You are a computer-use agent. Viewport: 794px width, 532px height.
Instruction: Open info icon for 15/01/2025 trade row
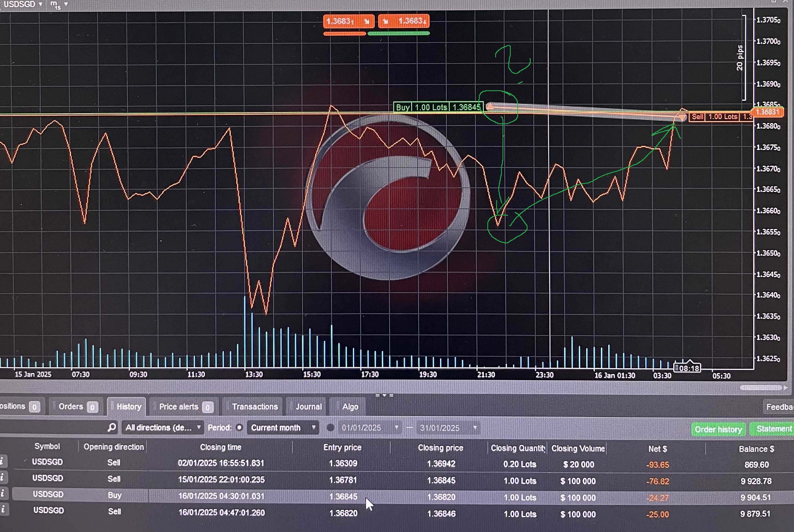(3, 477)
